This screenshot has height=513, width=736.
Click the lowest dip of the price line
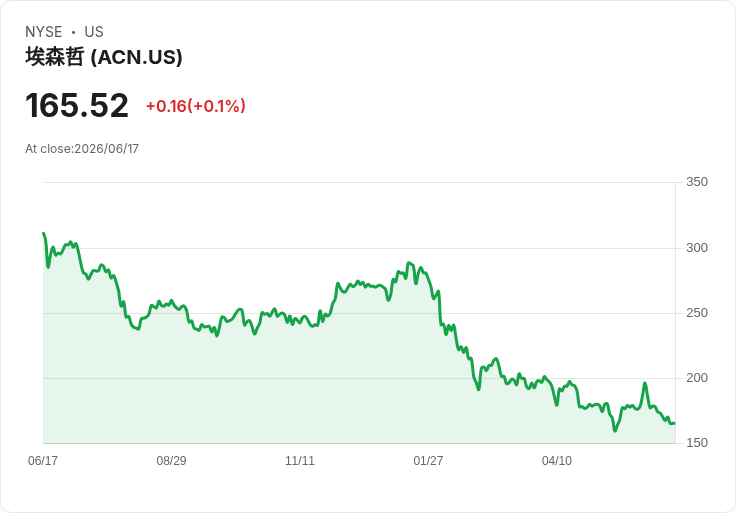point(615,430)
